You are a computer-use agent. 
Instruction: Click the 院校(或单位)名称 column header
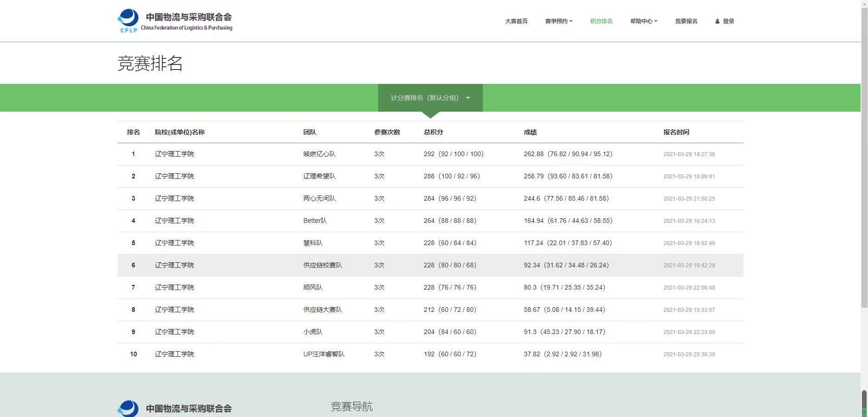click(180, 132)
